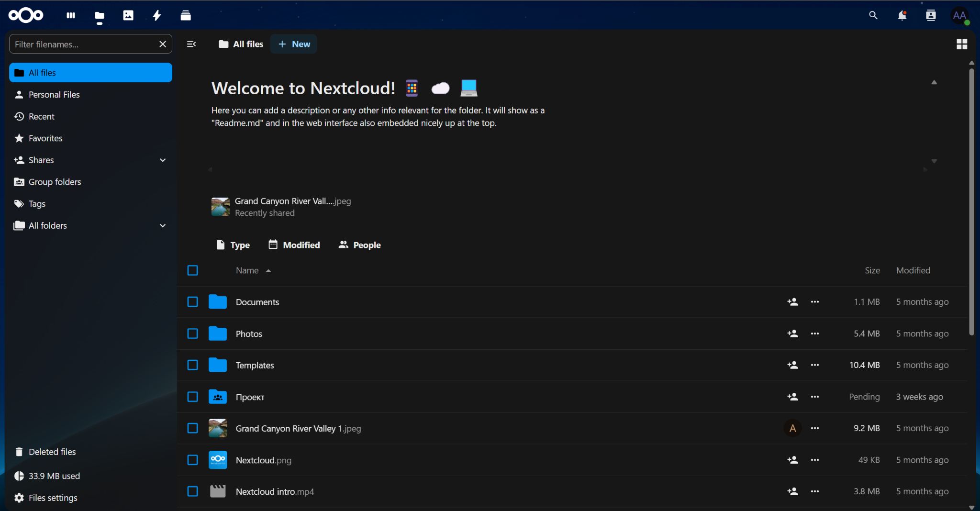Image resolution: width=980 pixels, height=511 pixels.
Task: Expand the Shares section chevron
Action: (163, 160)
